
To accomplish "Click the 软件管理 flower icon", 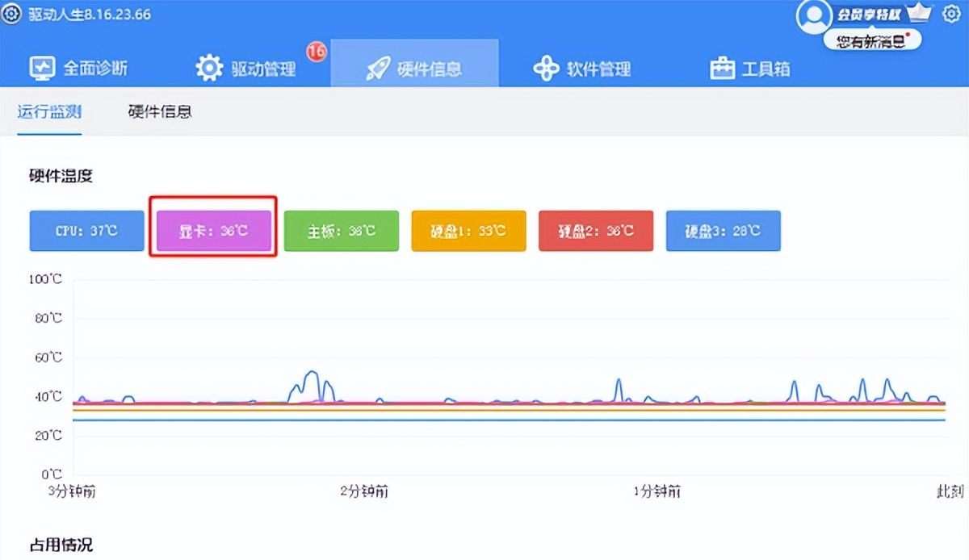I will point(546,69).
